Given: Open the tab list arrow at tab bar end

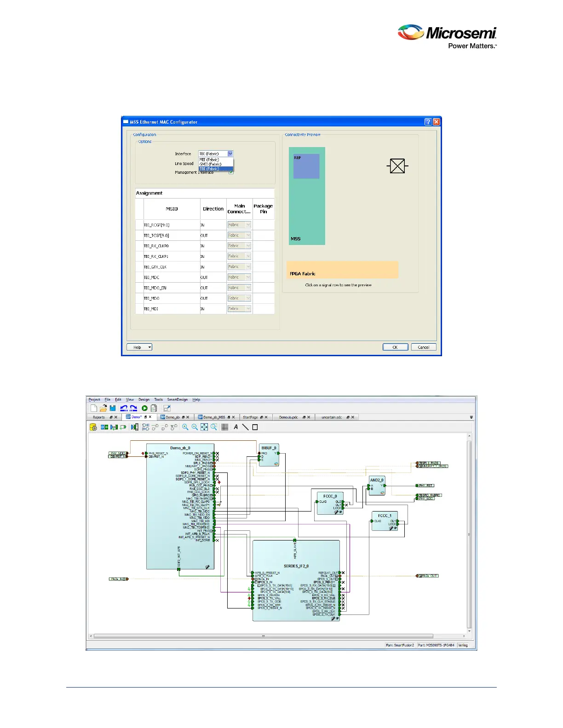Looking at the screenshot, I should coord(471,417).
